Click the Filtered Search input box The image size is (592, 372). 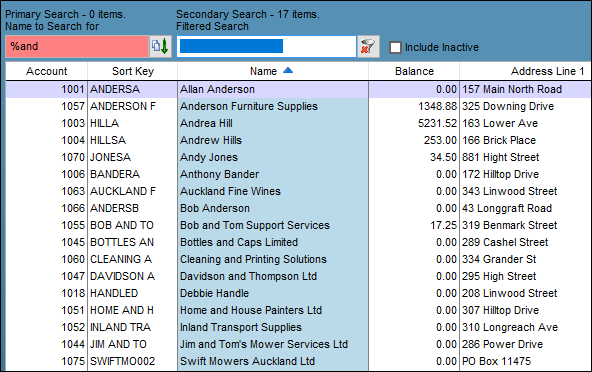click(267, 46)
